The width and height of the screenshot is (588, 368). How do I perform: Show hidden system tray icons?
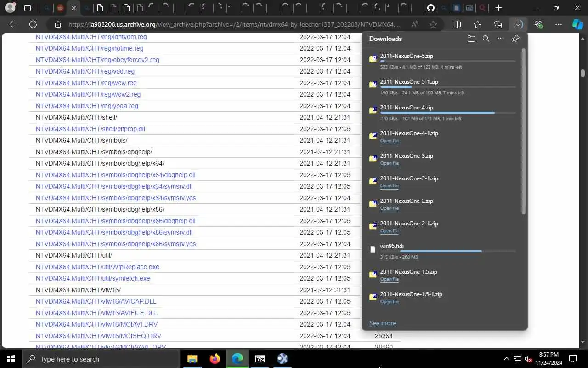pyautogui.click(x=507, y=359)
